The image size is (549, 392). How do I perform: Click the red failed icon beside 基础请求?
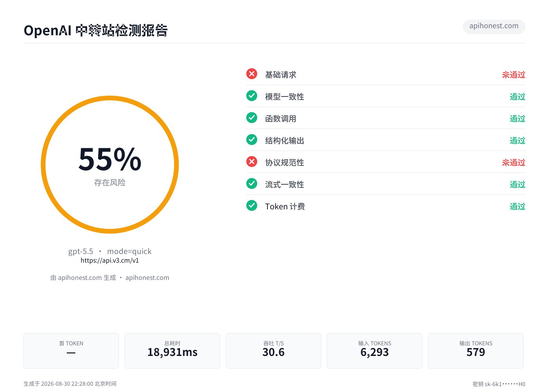tap(252, 74)
